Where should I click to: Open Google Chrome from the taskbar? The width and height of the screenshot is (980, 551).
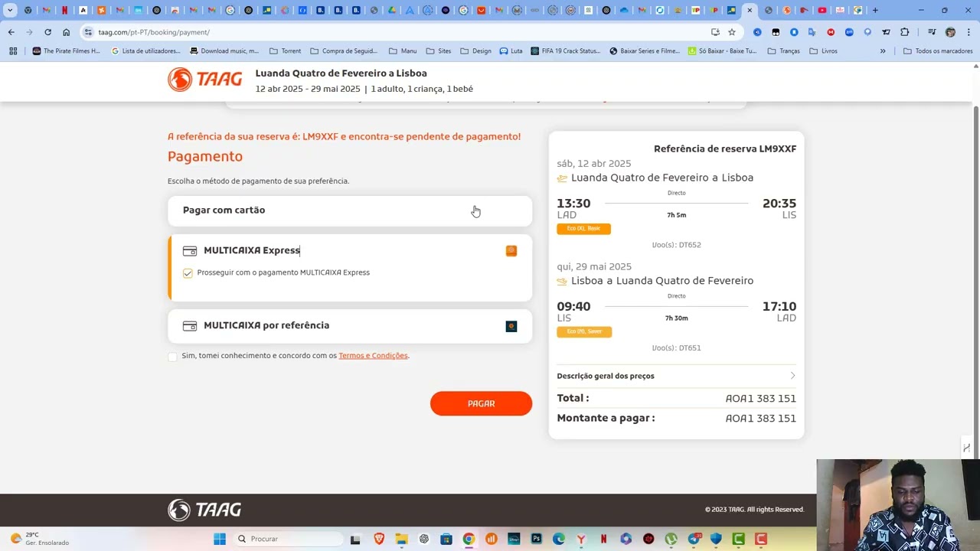[469, 539]
